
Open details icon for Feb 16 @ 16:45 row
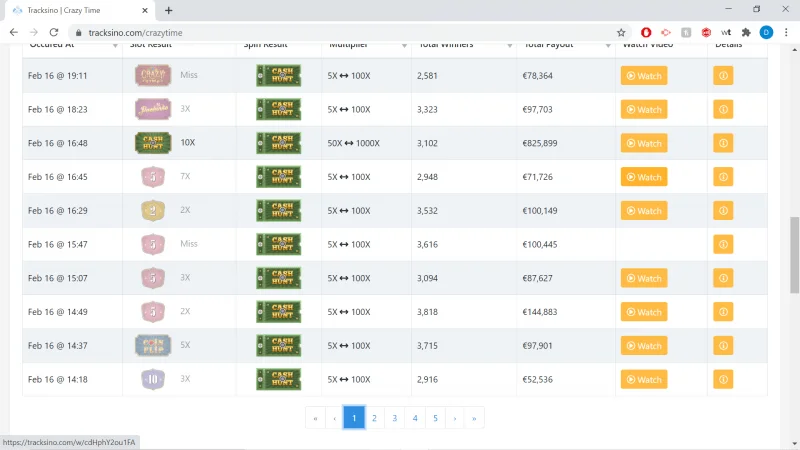click(723, 177)
